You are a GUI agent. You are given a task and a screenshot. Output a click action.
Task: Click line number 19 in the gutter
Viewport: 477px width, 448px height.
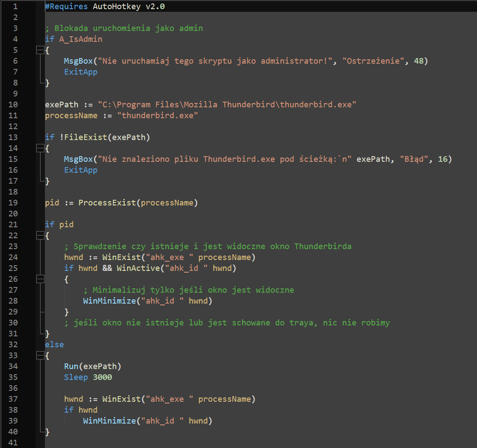13,203
